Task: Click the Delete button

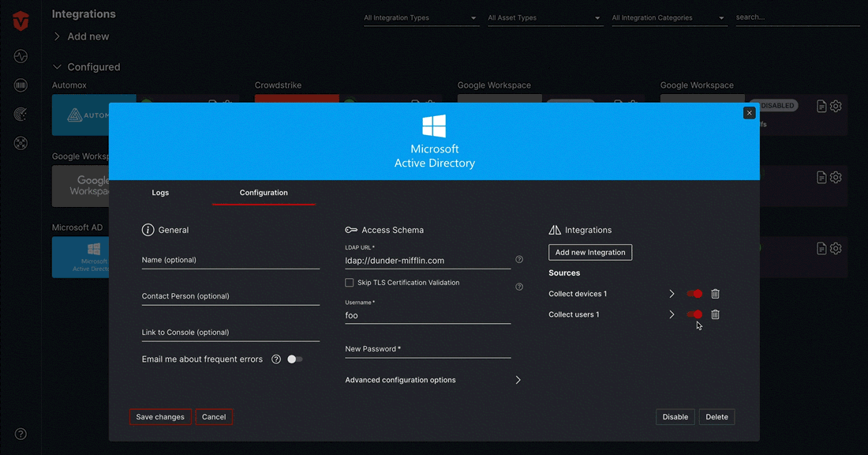Action: pos(716,417)
